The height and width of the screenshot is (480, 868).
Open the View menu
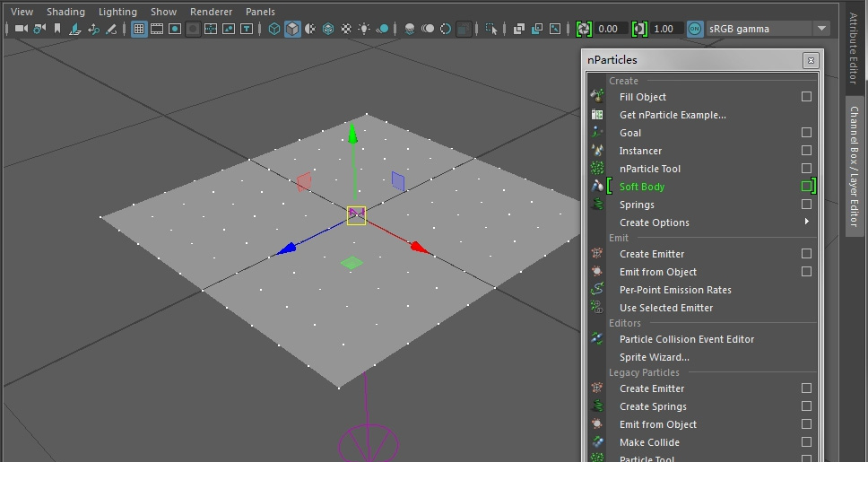click(22, 12)
